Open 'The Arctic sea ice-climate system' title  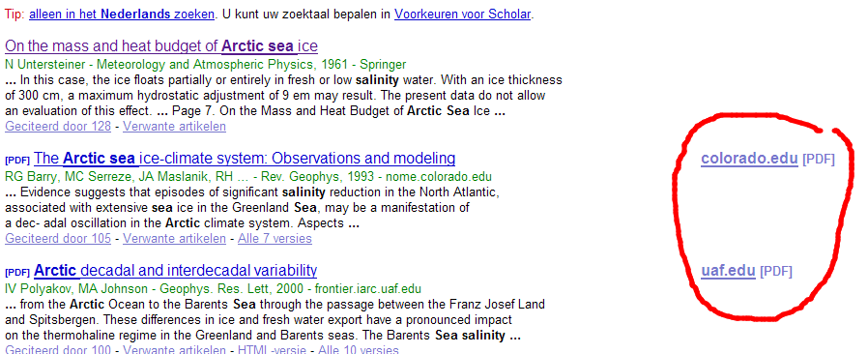pyautogui.click(x=245, y=159)
